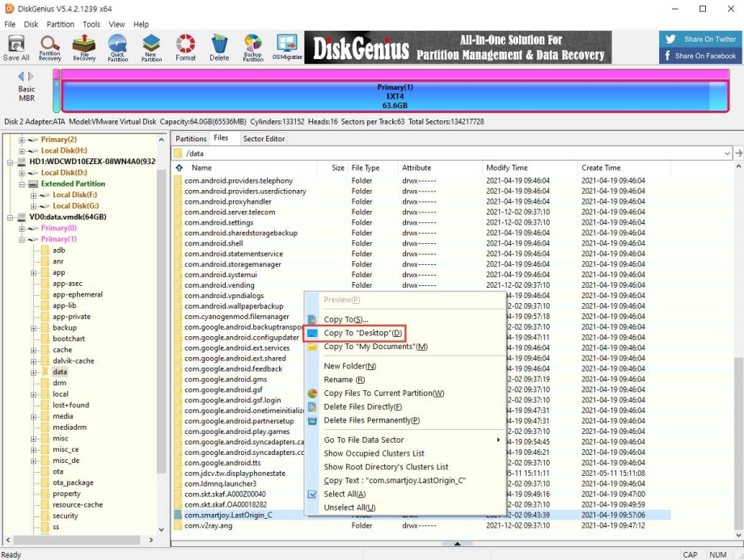Click the Primary(1) EXT4 partition bar
Viewport: 744px width, 560px height.
pos(395,96)
